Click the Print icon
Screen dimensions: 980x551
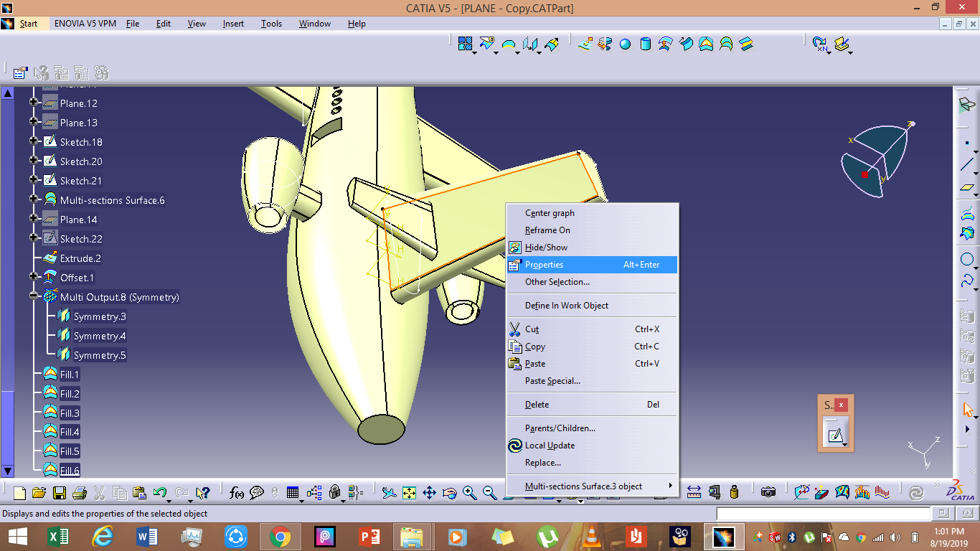click(x=80, y=493)
